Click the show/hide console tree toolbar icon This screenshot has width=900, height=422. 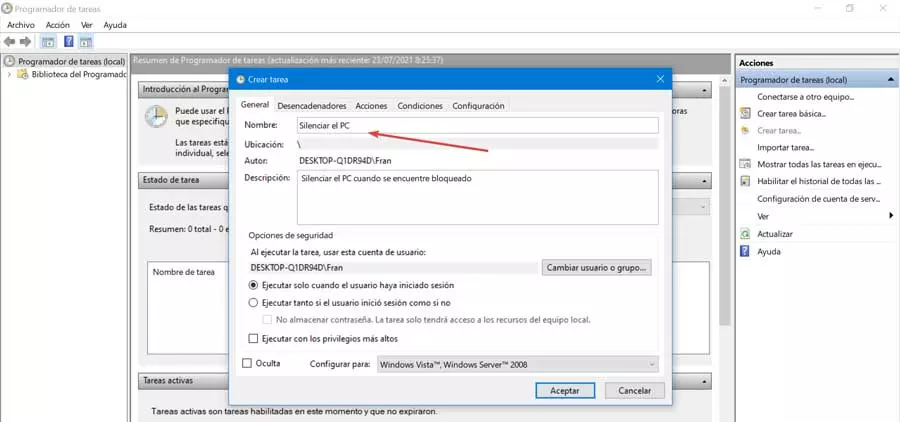tap(49, 42)
